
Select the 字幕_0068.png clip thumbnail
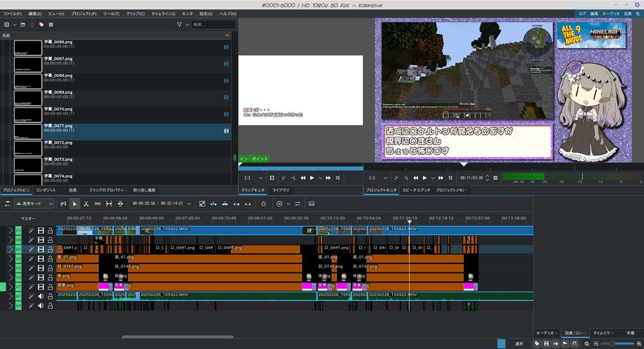pos(28,81)
